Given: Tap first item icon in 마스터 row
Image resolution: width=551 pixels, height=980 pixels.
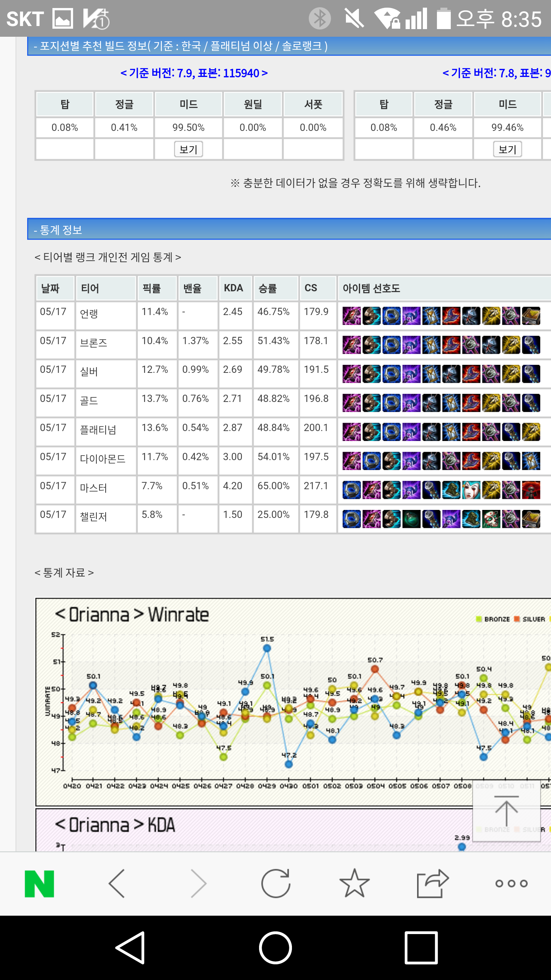Looking at the screenshot, I should pos(351,490).
